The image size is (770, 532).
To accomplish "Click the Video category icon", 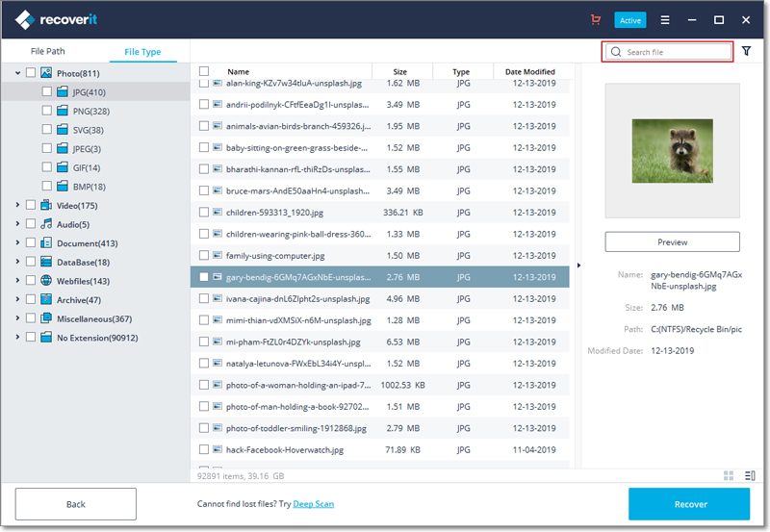I will [46, 205].
